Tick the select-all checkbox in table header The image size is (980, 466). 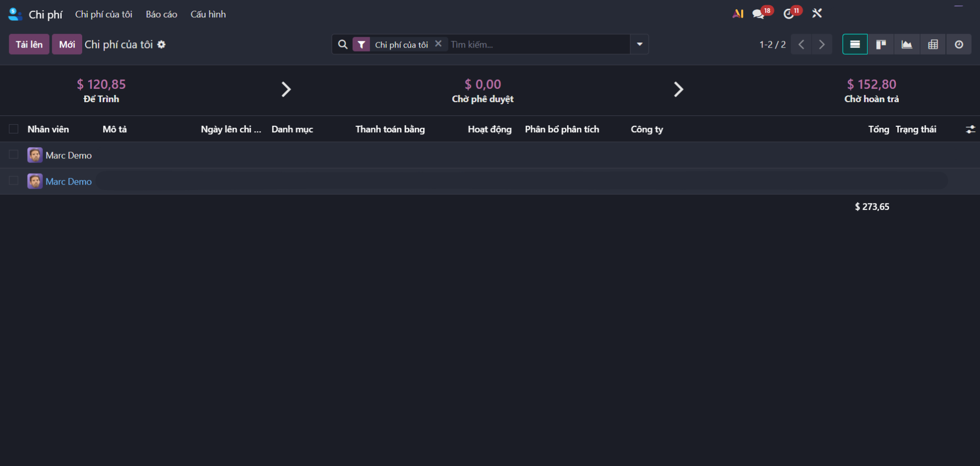coord(14,129)
